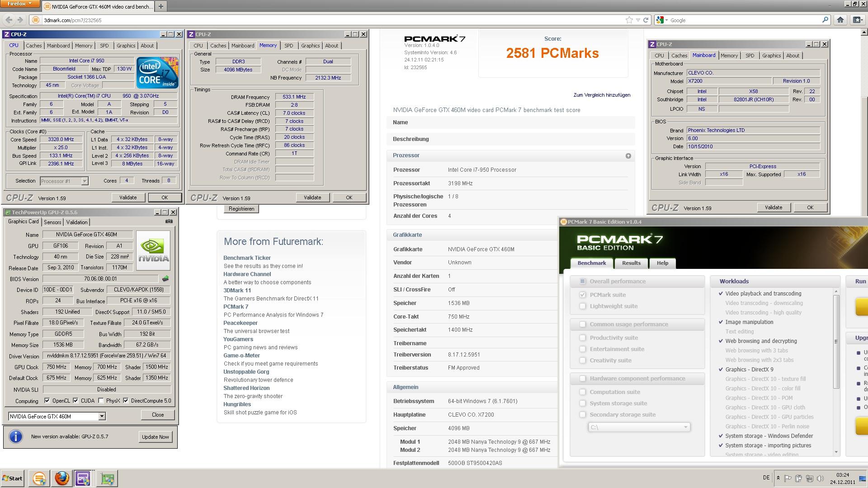Screen dimensions: 868x488
Task: Open the C:\ drive dropdown in PCMark
Action: tap(639, 427)
